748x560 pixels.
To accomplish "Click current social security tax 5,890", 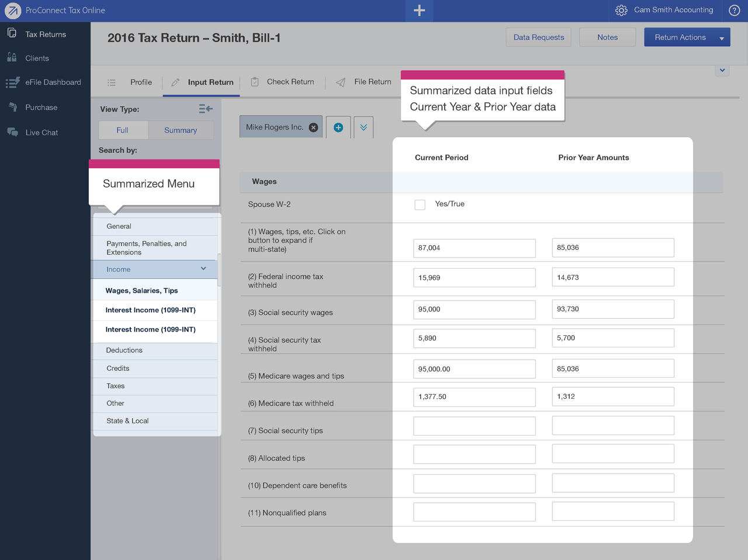I will pos(475,338).
